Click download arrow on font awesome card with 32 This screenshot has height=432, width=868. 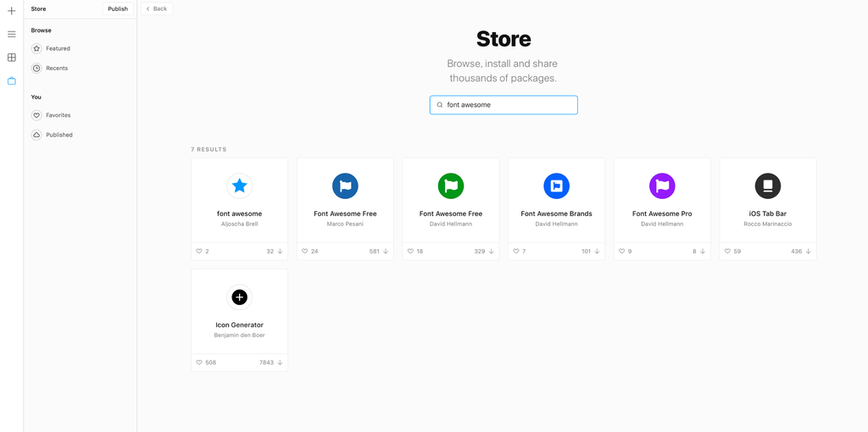[280, 251]
